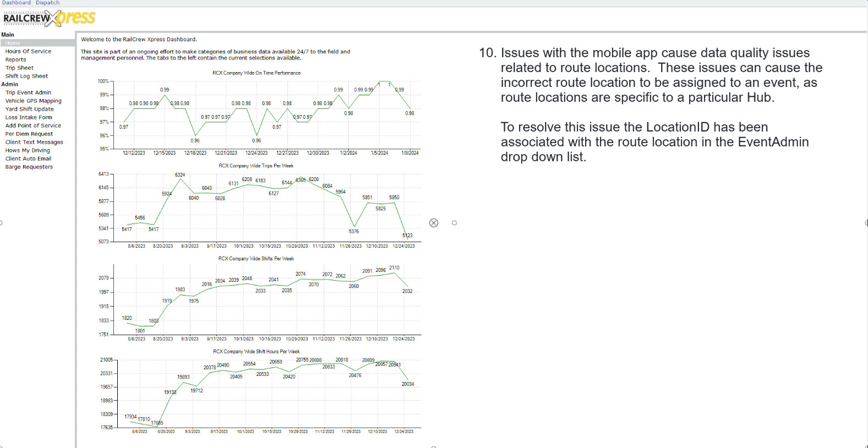Click the LocationID resolution paragraph
Screen dimensions: 868x448
tap(654, 142)
